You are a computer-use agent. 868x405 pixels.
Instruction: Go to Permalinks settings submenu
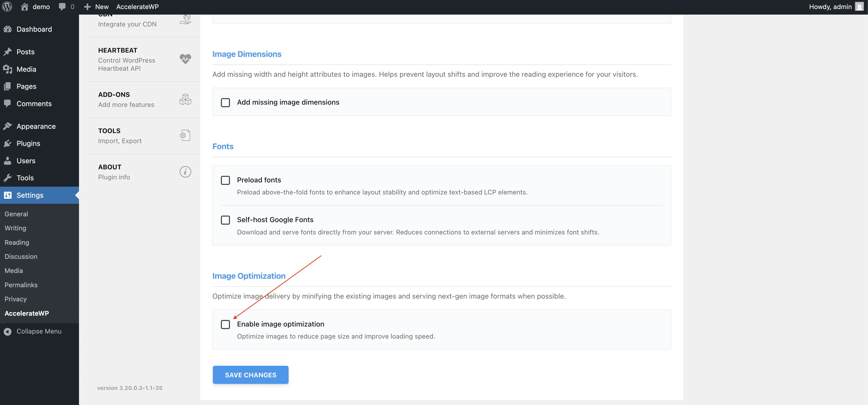[21, 285]
